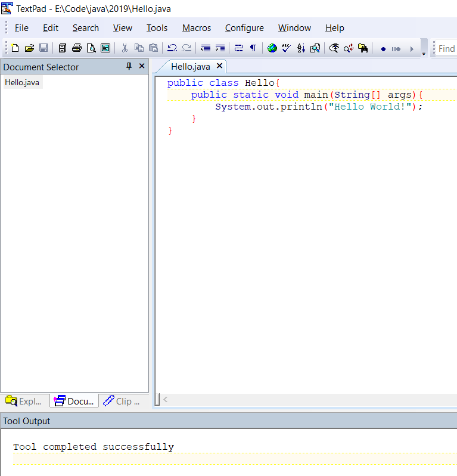Click the horizontal scrollbar left arrow
This screenshot has height=476, width=457.
(166, 400)
